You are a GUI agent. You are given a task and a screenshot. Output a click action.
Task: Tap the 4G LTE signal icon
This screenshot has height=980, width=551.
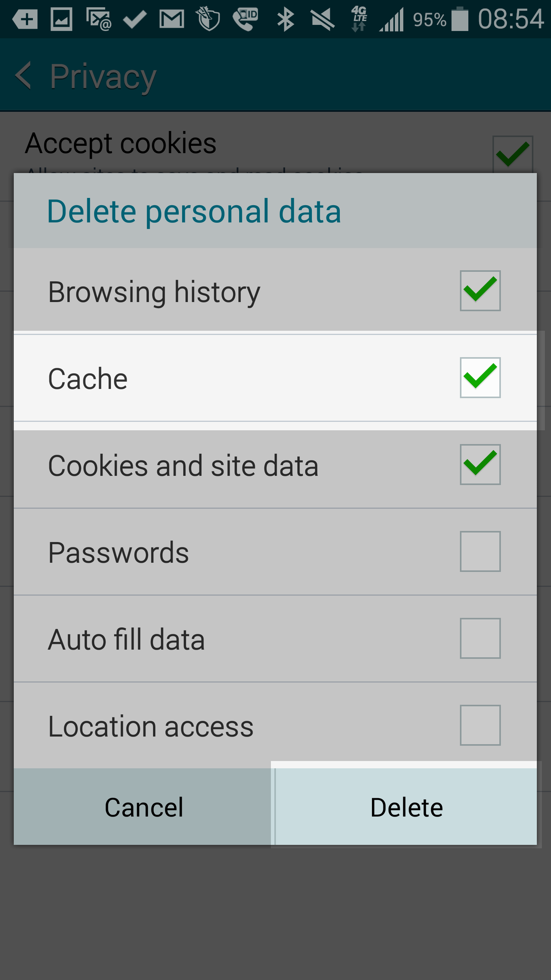pos(359,19)
